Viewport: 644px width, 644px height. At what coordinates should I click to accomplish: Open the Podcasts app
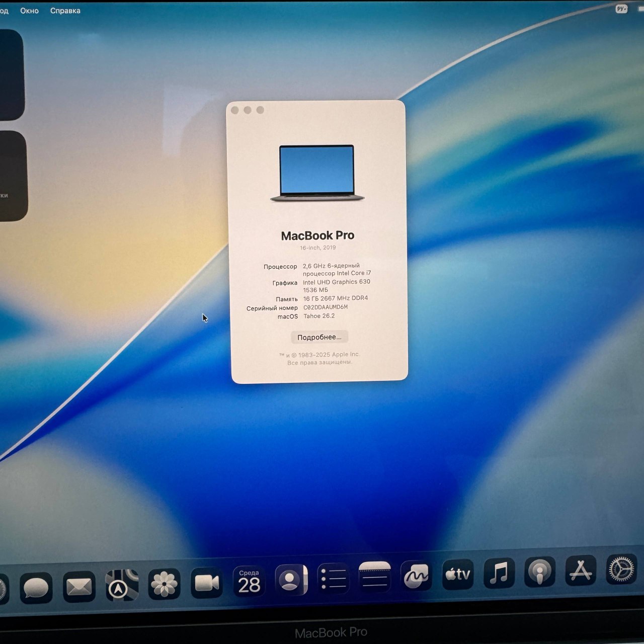540,573
